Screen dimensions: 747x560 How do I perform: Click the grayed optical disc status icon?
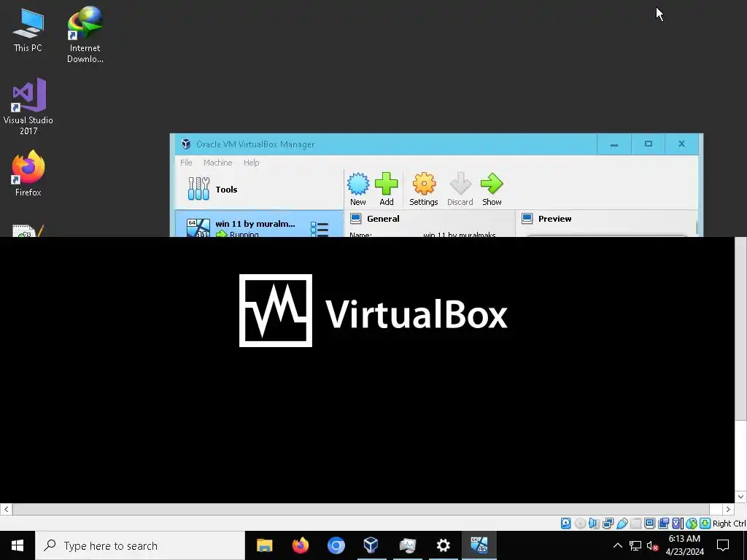580,524
